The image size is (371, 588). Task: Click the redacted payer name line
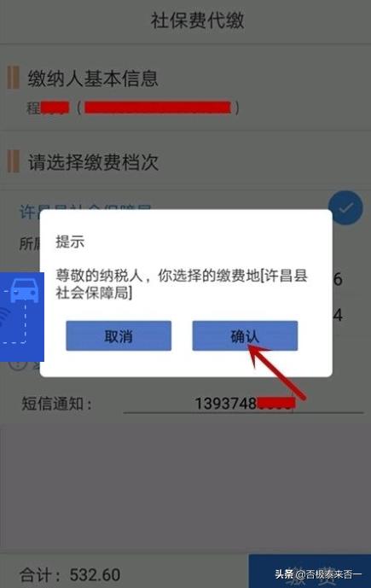pyautogui.click(x=132, y=108)
